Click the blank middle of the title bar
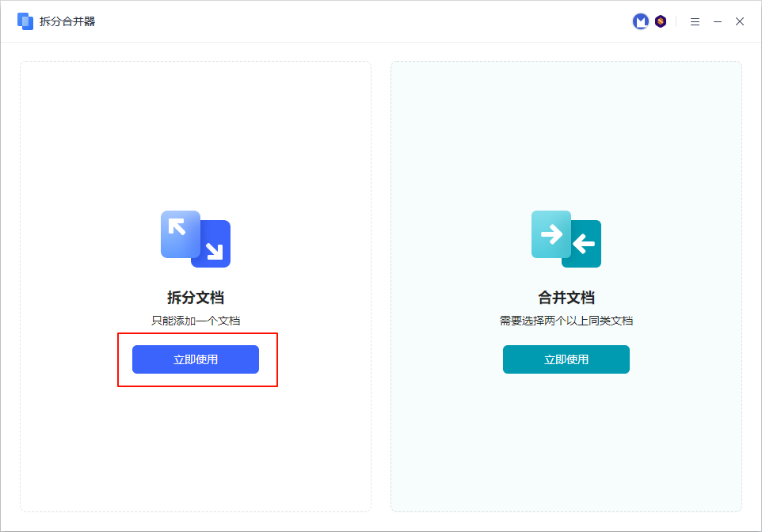The image size is (762, 532). [356, 21]
